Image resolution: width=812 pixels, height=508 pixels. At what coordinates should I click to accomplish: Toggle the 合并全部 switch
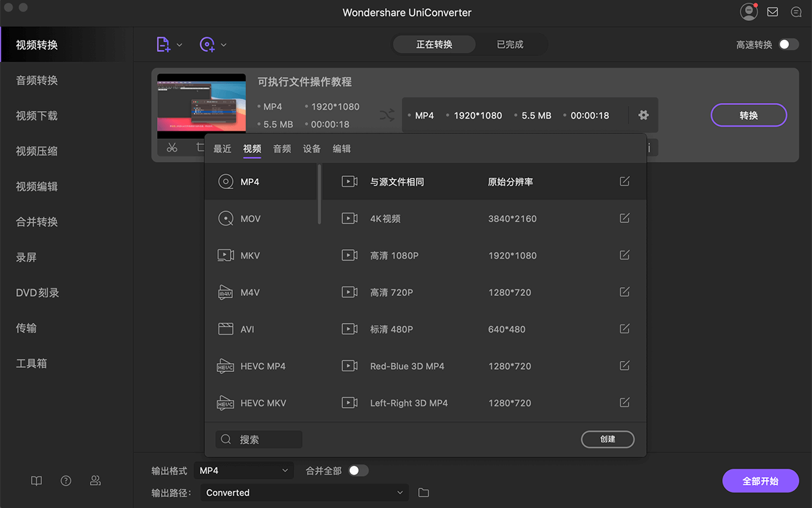[359, 471]
